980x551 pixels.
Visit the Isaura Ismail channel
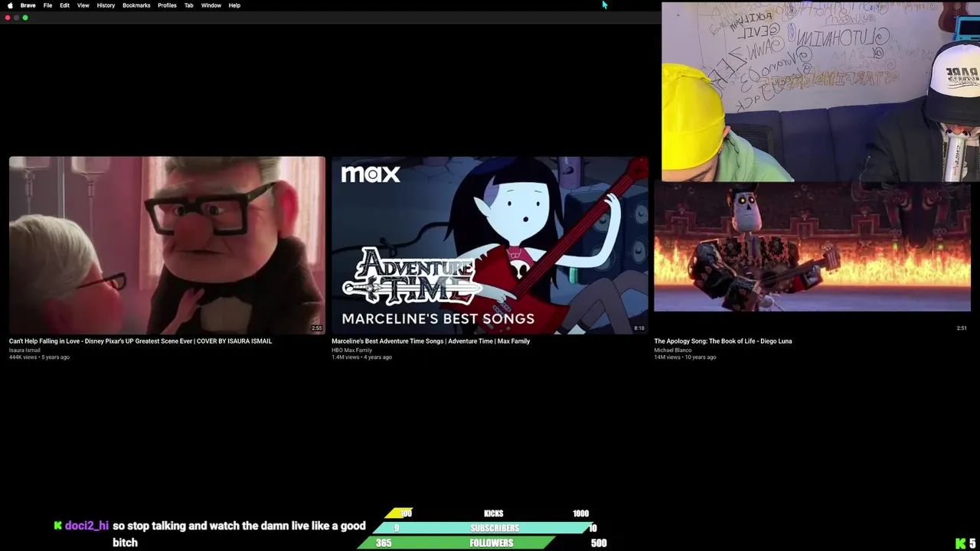pyautogui.click(x=24, y=350)
